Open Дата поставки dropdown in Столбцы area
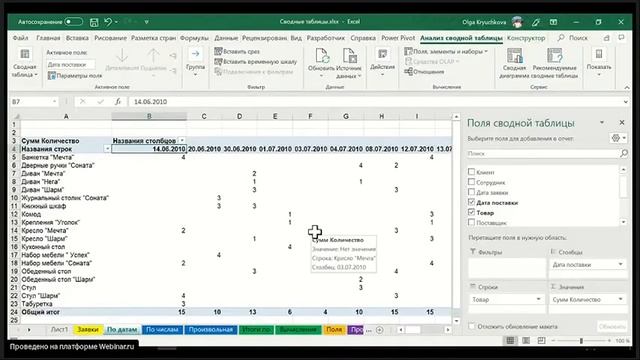 pos(620,264)
